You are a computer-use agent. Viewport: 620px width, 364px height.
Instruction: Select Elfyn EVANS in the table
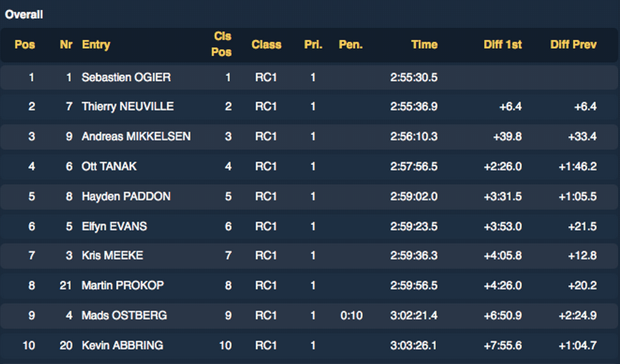(114, 226)
